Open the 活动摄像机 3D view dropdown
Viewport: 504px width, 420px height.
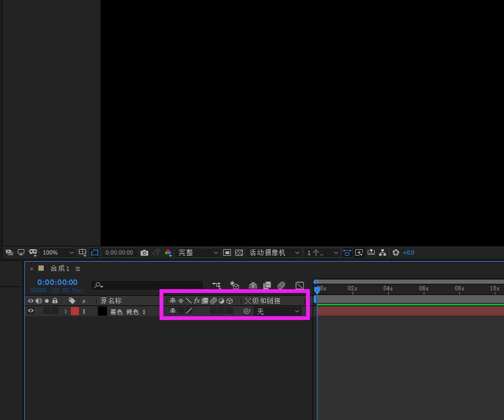274,253
